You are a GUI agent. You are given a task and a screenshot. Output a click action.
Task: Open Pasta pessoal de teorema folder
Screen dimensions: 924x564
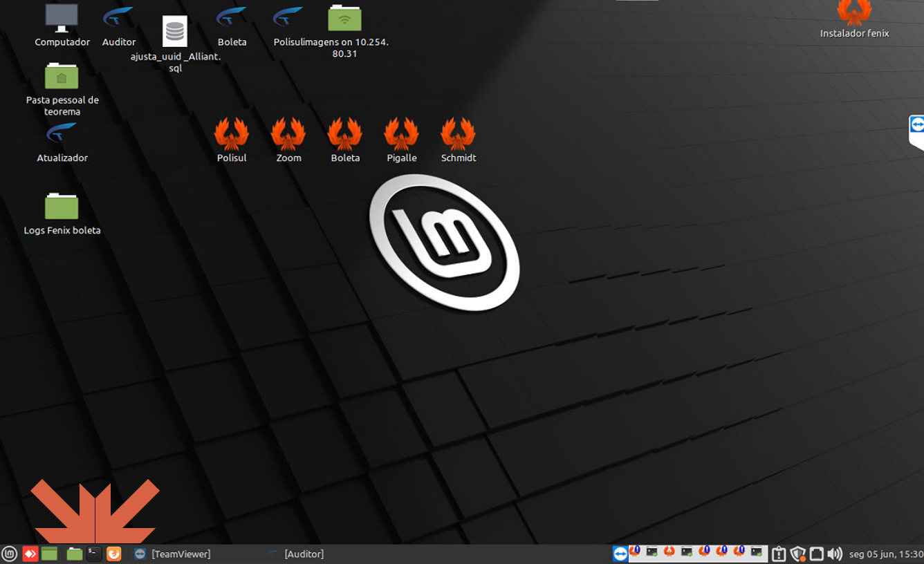click(x=62, y=89)
